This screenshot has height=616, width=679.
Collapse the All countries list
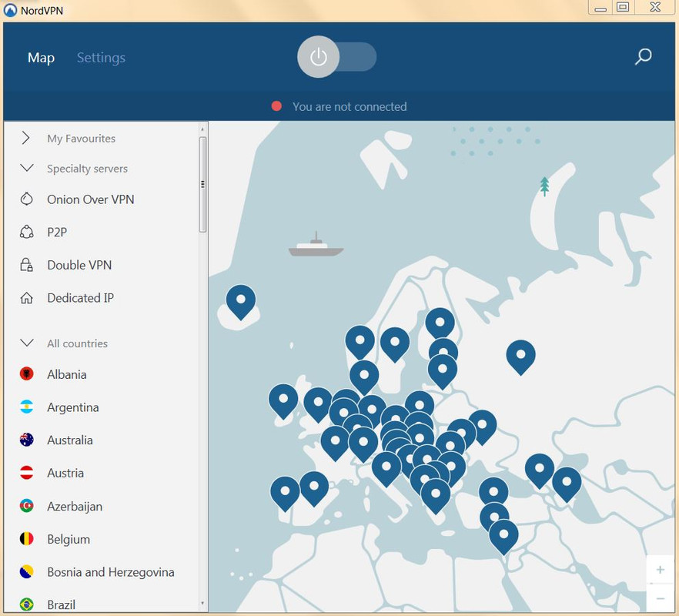(x=27, y=343)
